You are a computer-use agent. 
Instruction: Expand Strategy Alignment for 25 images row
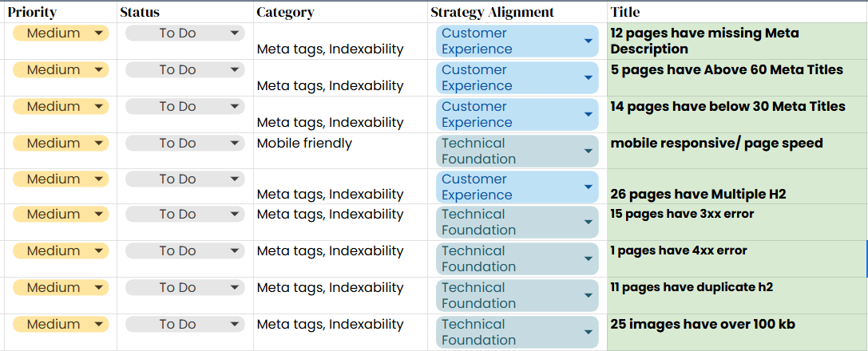coord(589,333)
